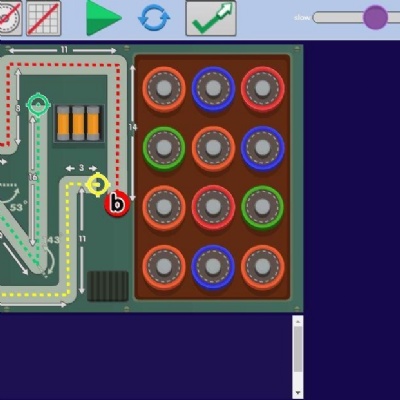Click the purple speed slider knob

375,17
